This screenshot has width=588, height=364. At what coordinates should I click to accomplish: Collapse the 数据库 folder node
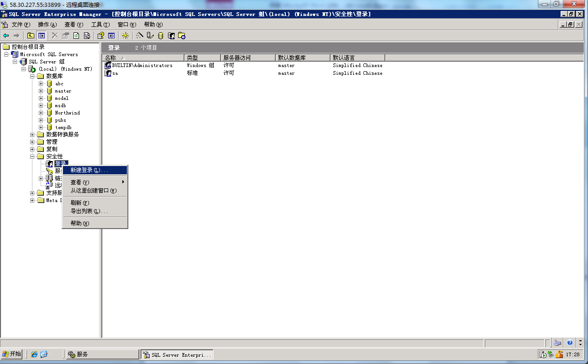coord(32,76)
